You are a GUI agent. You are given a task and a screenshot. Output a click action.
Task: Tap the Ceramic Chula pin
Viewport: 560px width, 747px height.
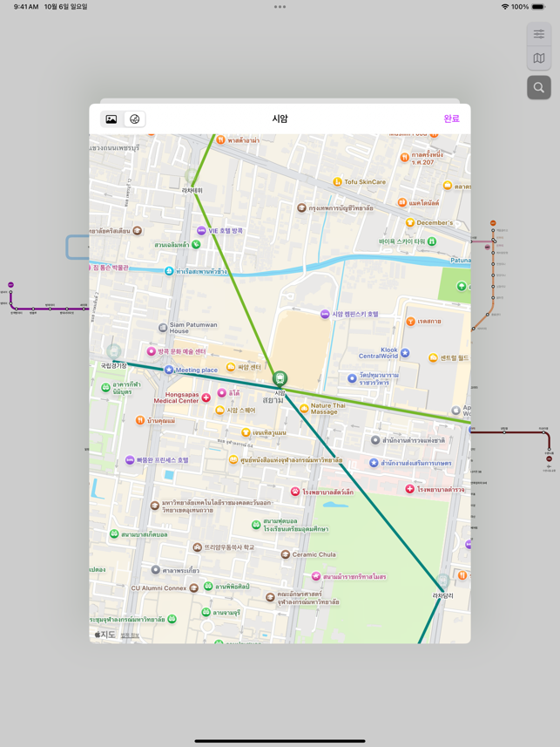click(286, 554)
